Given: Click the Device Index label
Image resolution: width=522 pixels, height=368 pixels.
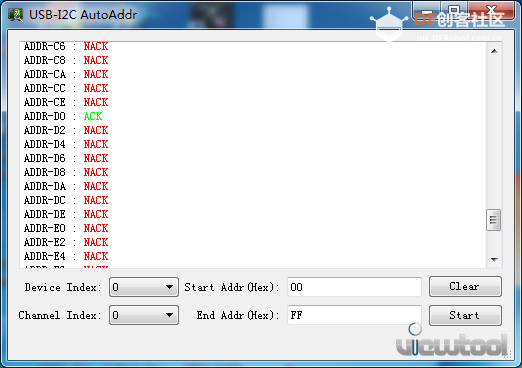Looking at the screenshot, I should pyautogui.click(x=63, y=287).
